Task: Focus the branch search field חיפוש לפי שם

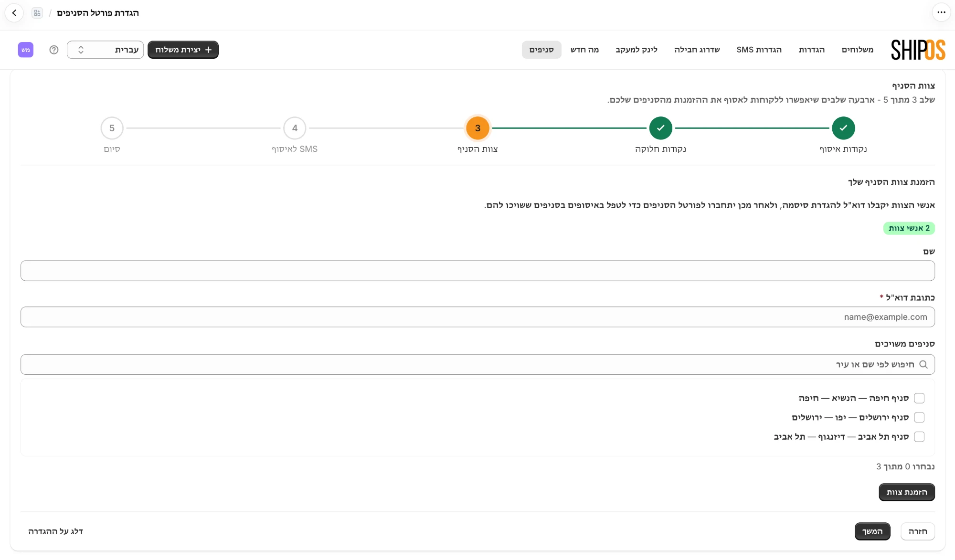Action: (x=477, y=364)
